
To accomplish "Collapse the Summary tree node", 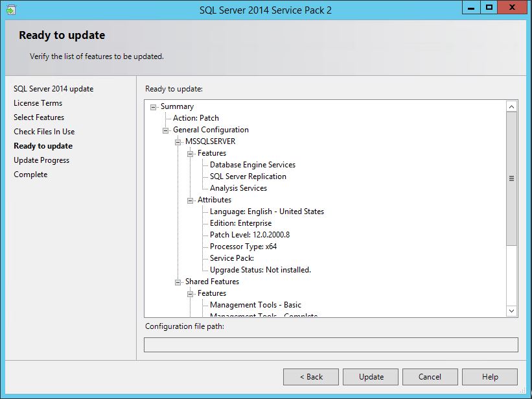I will point(154,107).
